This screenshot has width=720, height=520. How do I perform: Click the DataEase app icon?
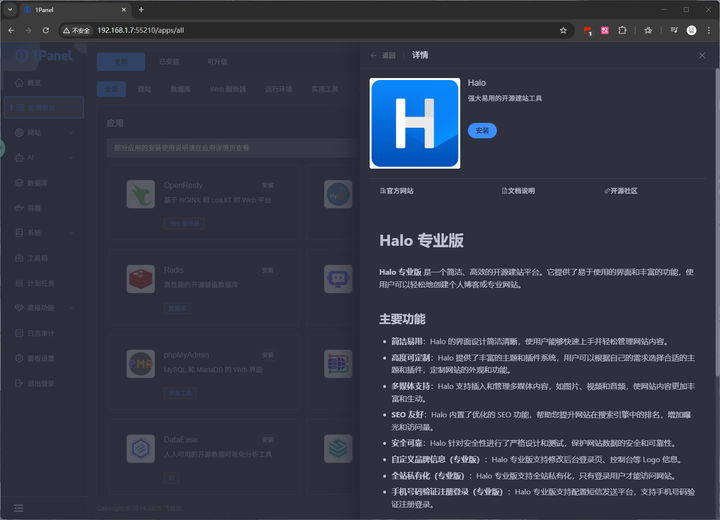141,449
